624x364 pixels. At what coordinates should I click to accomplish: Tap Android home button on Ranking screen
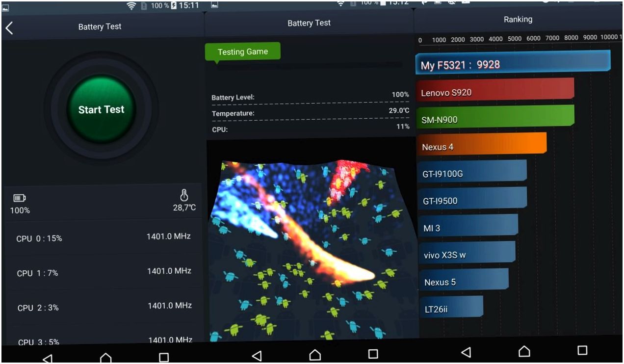pyautogui.click(x=524, y=351)
